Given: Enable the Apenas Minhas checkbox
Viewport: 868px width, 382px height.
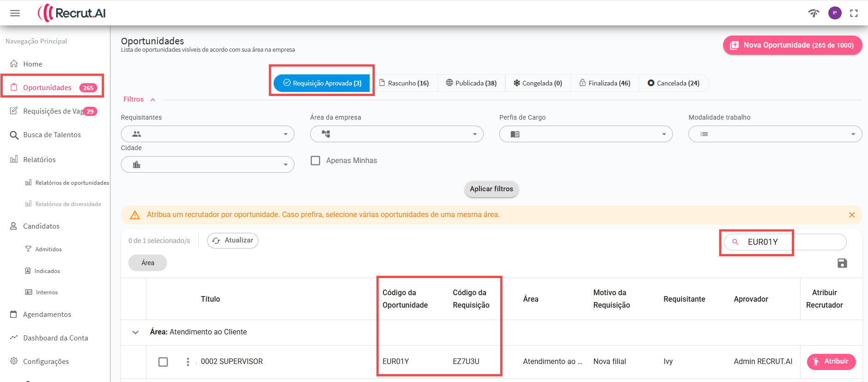Looking at the screenshot, I should click(316, 161).
